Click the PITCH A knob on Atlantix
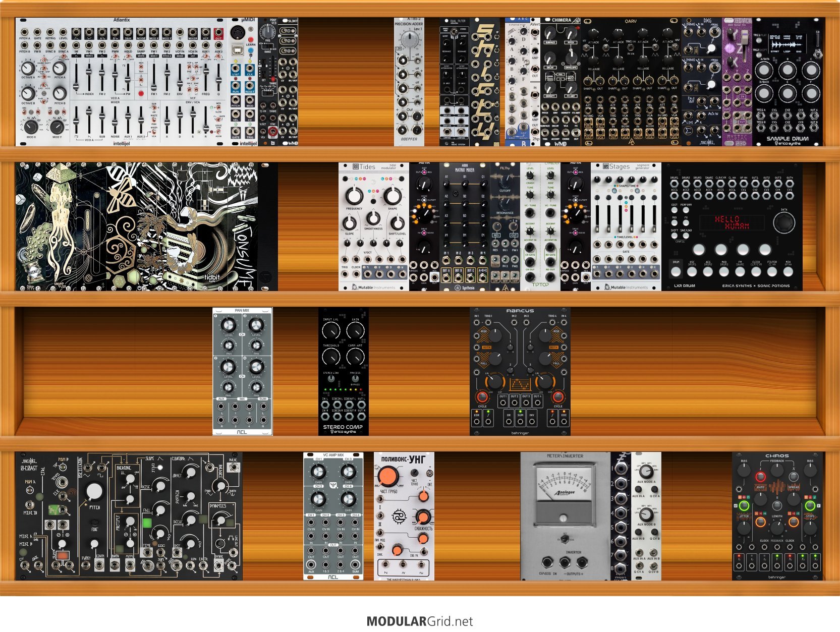840x632 pixels. click(x=60, y=68)
